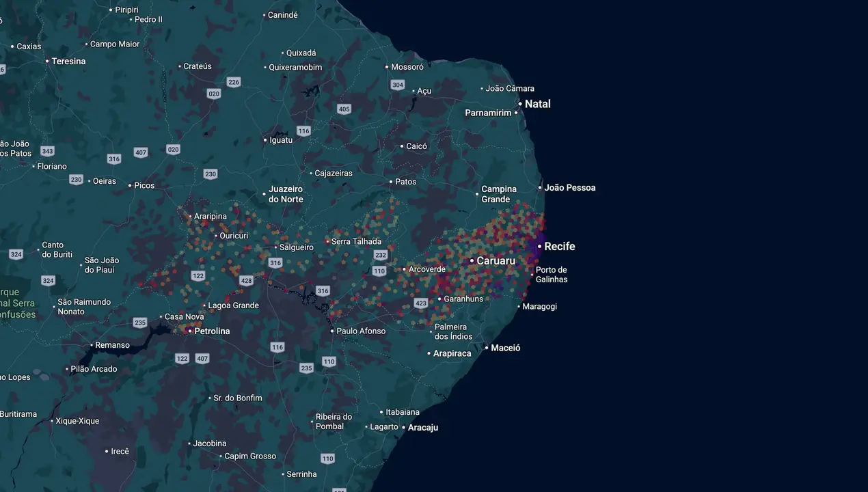868x492 pixels.
Task: Click the 226 highway shield icon
Action: (x=234, y=82)
